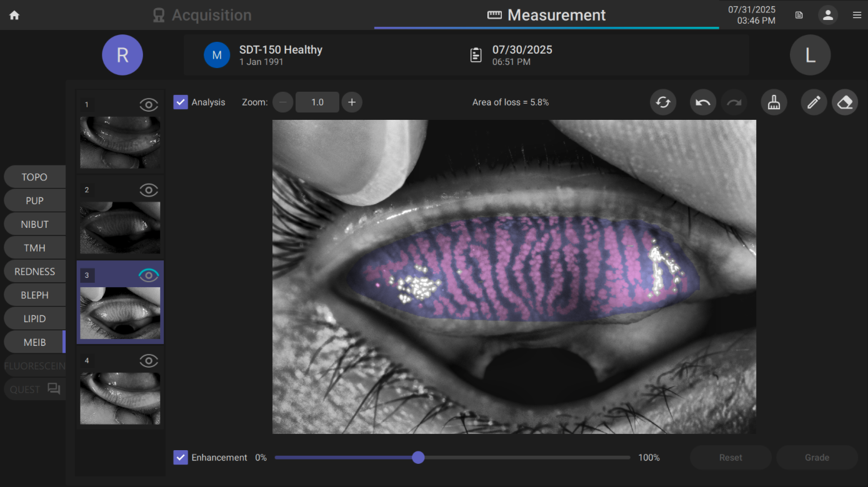
Task: Toggle visibility eye on image 1
Action: (x=149, y=105)
